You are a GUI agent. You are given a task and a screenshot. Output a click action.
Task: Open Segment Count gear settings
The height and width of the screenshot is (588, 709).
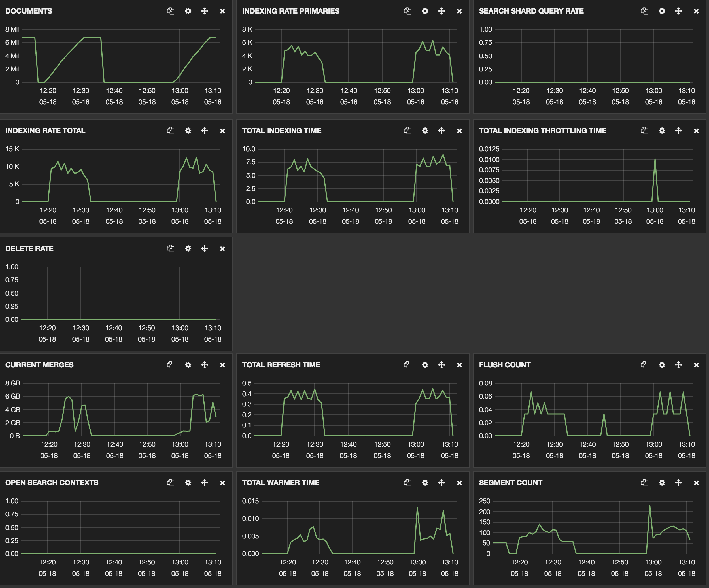pos(662,483)
